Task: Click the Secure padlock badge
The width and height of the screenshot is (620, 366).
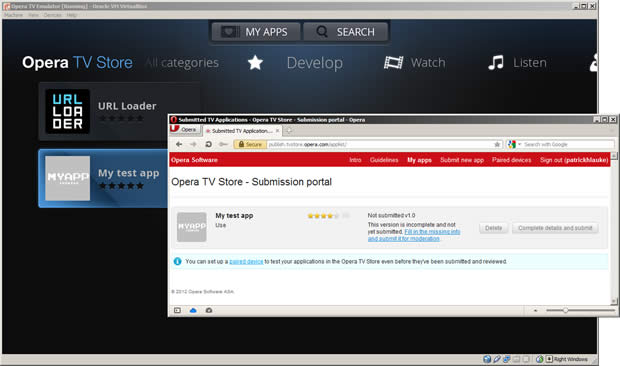Action: pos(250,145)
